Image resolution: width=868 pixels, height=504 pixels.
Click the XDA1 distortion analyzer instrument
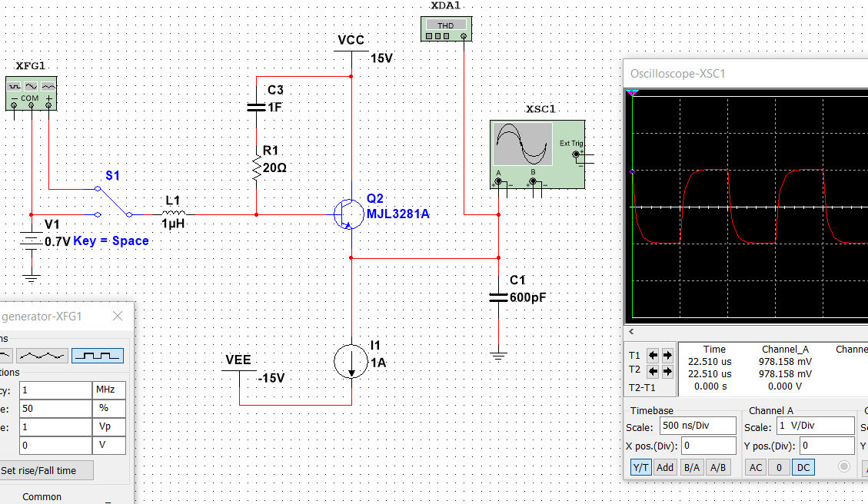[446, 28]
